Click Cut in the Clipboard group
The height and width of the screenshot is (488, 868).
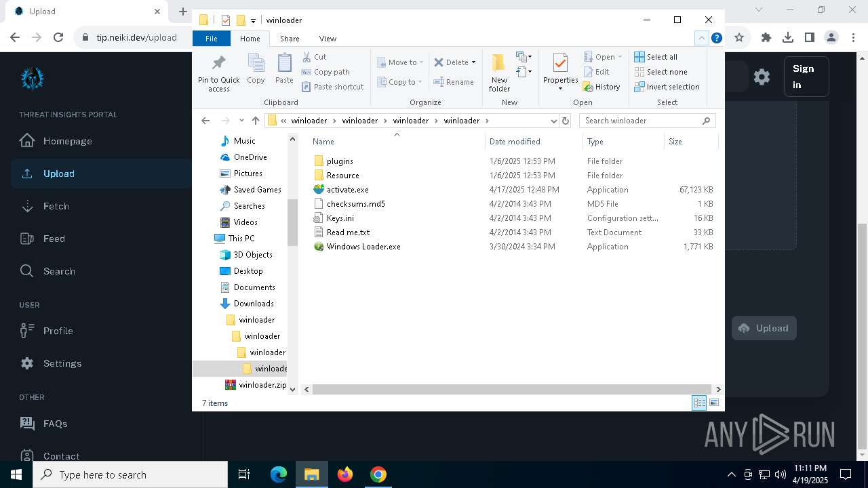314,57
